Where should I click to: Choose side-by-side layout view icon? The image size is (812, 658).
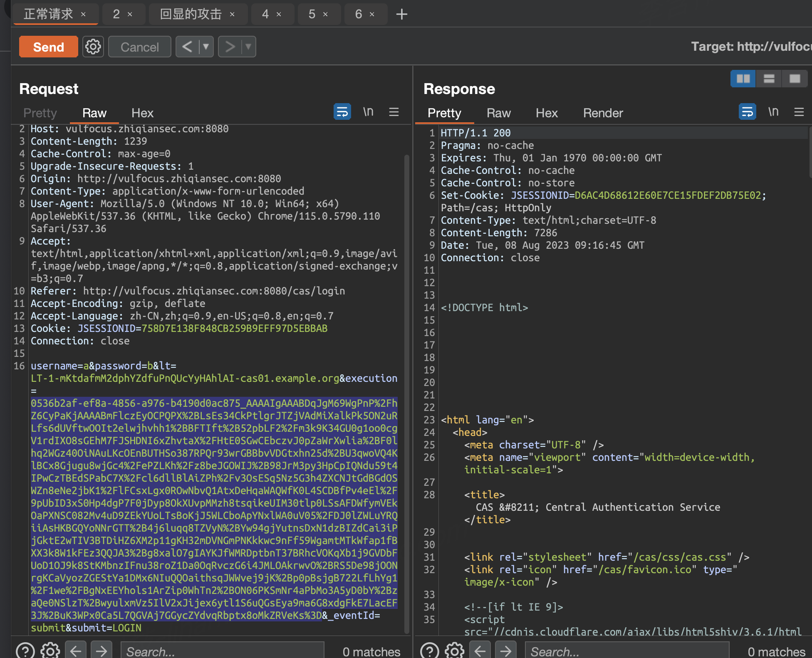743,79
